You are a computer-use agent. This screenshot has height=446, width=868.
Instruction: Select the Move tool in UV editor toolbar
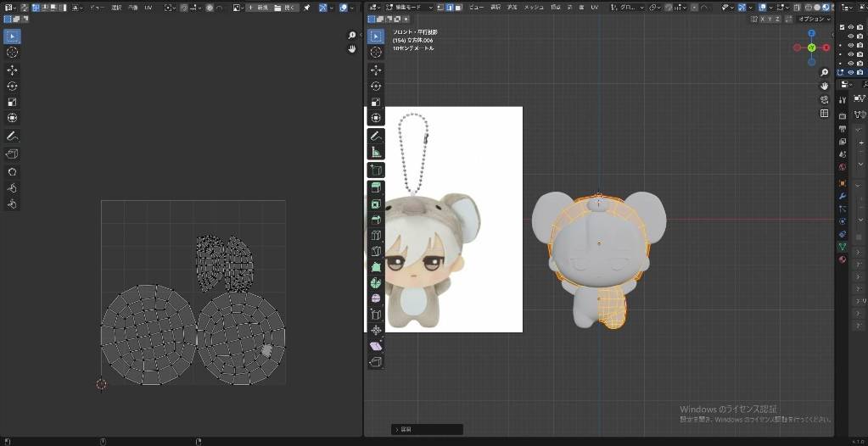(x=13, y=70)
